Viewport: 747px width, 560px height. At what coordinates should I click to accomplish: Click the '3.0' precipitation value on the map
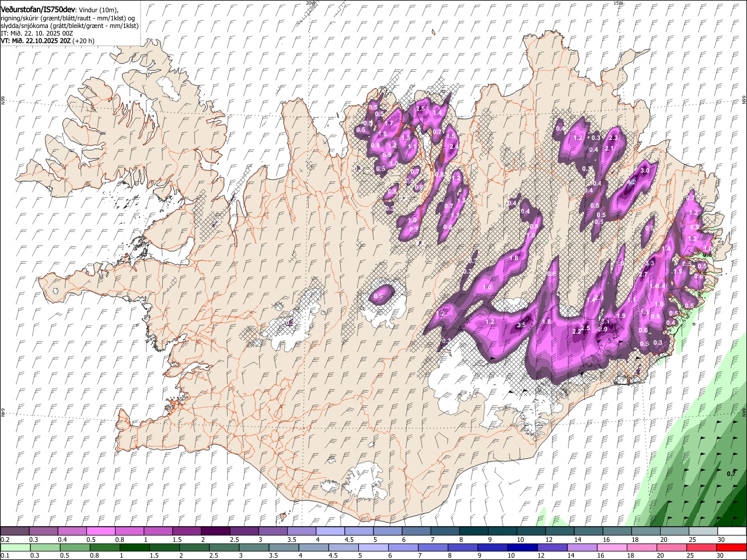645,170
